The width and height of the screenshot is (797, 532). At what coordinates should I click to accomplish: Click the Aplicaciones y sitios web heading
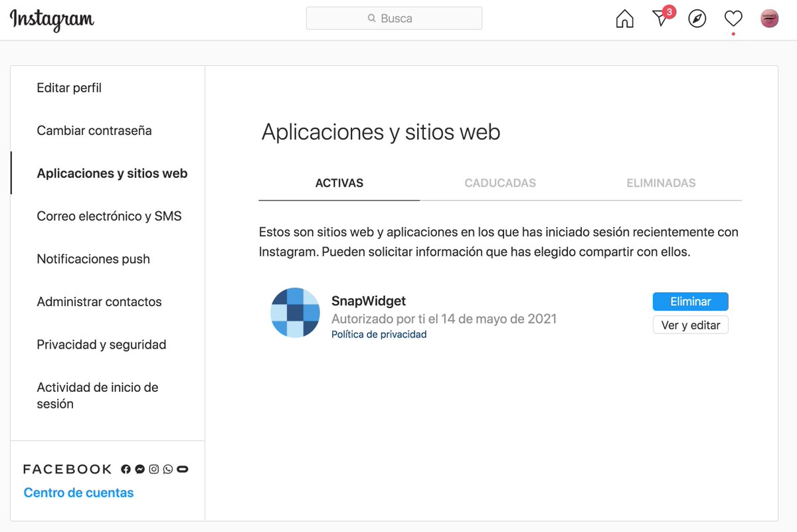tap(381, 132)
